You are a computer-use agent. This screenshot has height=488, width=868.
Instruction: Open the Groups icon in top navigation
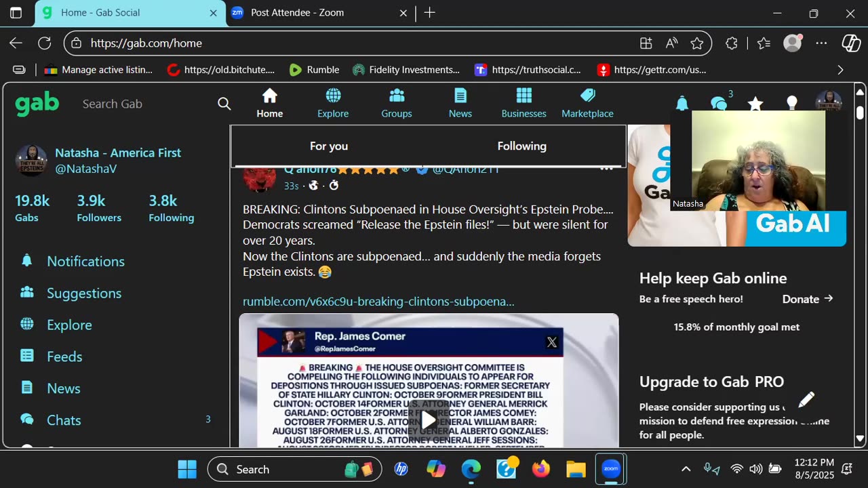(x=397, y=103)
